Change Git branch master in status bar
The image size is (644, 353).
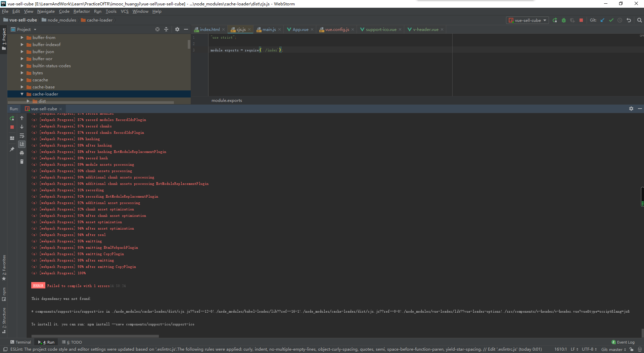pos(613,349)
